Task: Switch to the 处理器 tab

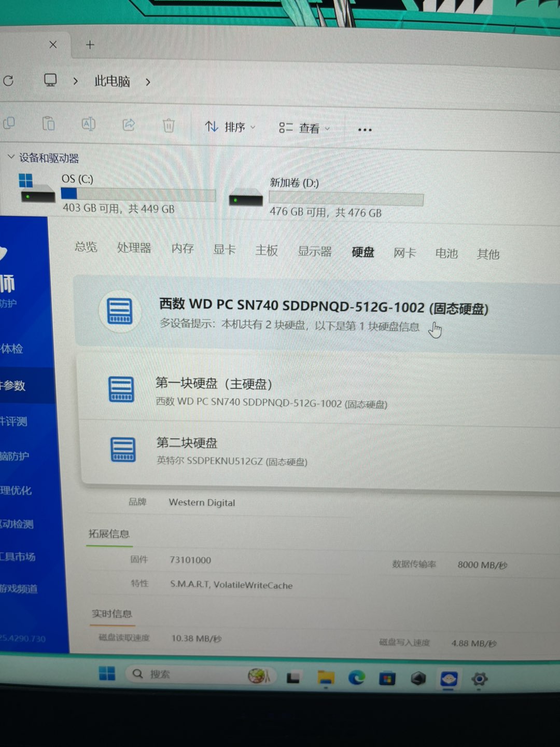Action: 134,248
